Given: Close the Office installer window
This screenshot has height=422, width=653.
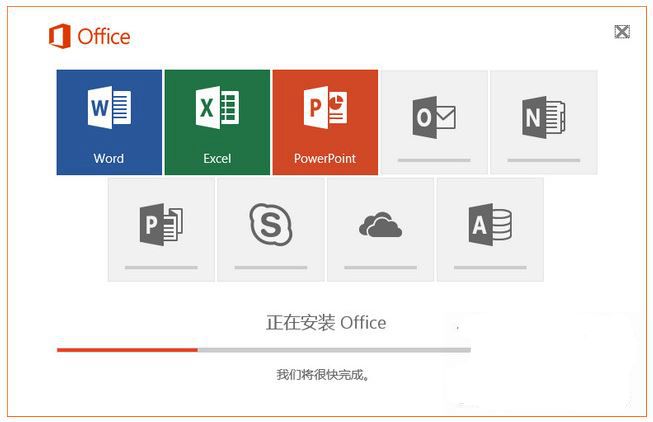Looking at the screenshot, I should click(x=622, y=32).
